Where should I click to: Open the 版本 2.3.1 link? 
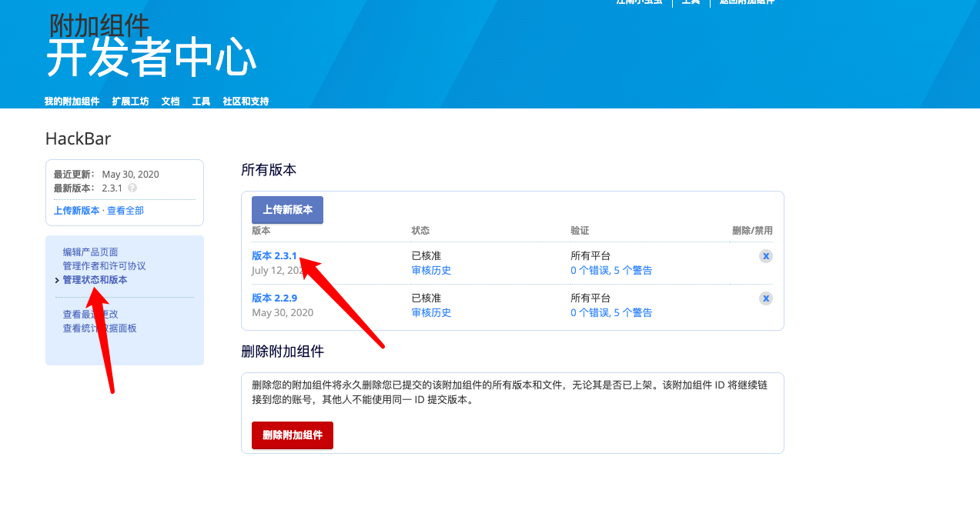tap(274, 256)
